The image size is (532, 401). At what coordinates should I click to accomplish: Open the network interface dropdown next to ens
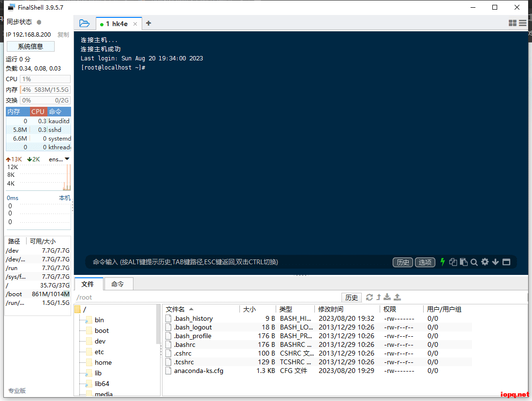coord(67,159)
